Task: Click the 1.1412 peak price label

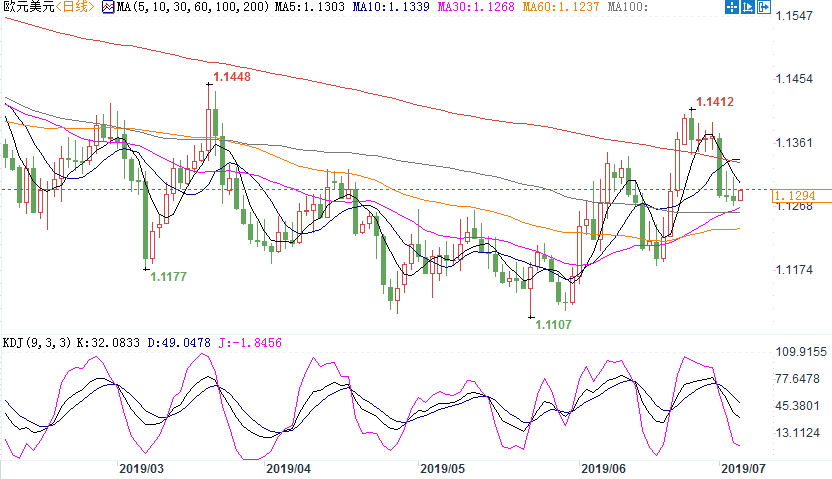Action: click(x=716, y=102)
